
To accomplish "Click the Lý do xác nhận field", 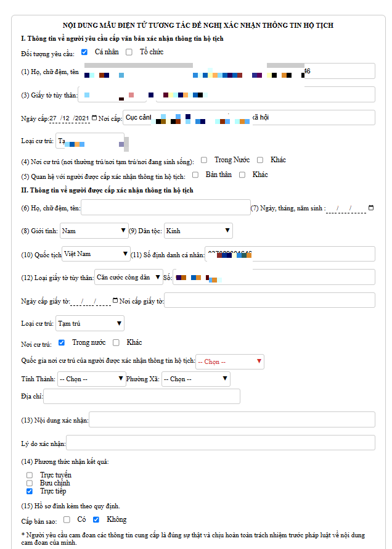I will [x=221, y=443].
